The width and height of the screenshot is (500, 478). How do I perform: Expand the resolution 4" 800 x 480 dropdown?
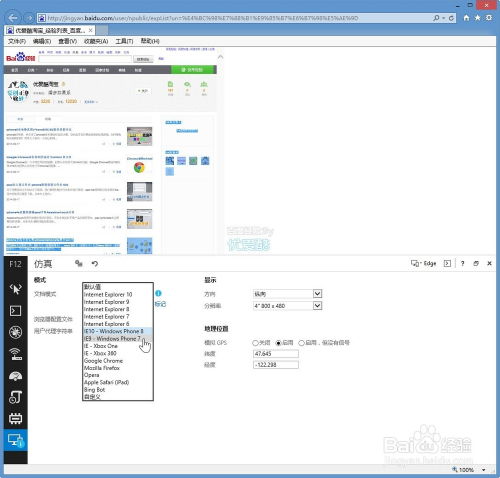click(x=317, y=306)
